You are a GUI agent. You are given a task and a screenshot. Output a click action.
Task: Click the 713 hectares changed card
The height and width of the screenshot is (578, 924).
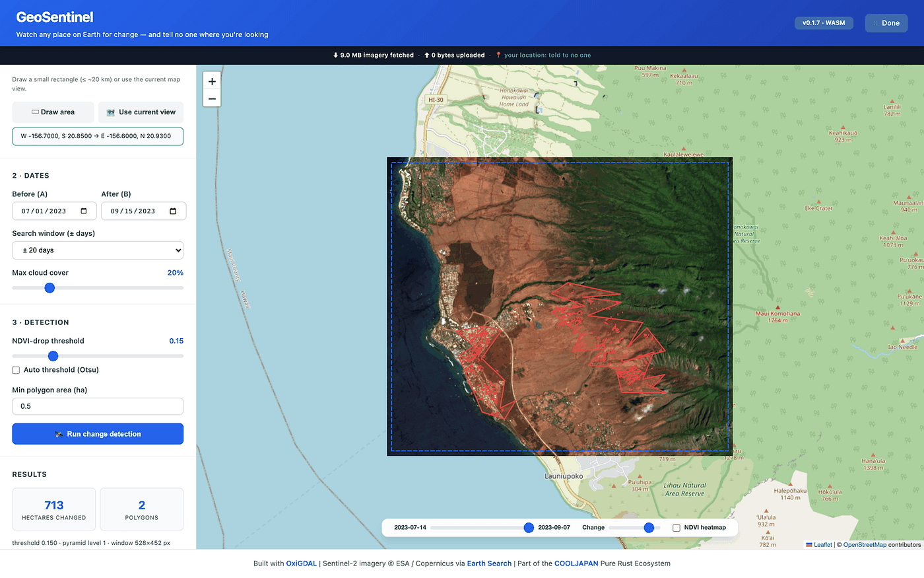pyautogui.click(x=54, y=509)
